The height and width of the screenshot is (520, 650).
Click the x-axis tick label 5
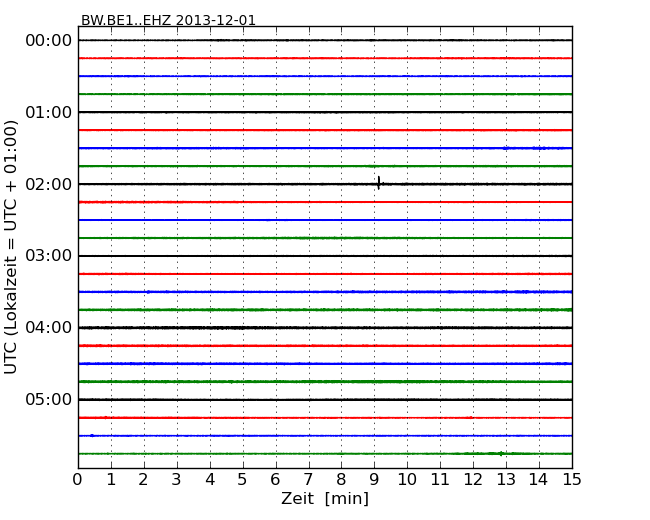tap(243, 480)
